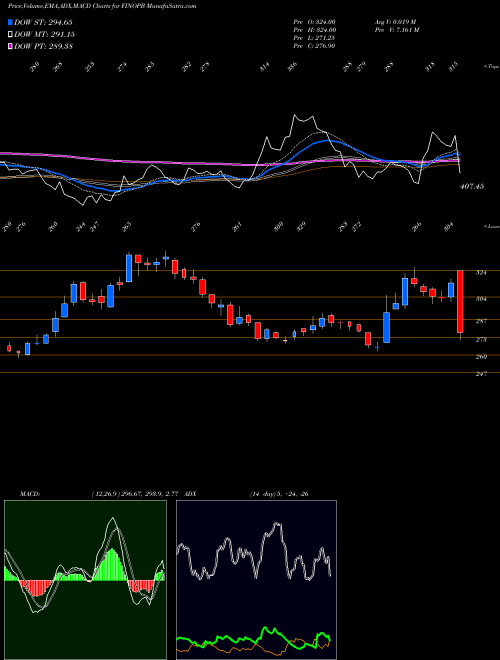The height and width of the screenshot is (660, 500).
Task: Open the green MACD histogram chart panel
Action: coord(85,580)
